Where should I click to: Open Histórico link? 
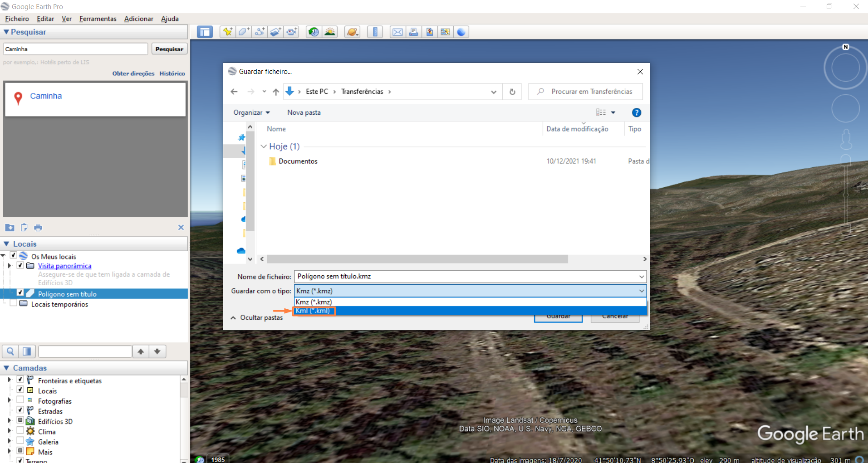click(172, 73)
